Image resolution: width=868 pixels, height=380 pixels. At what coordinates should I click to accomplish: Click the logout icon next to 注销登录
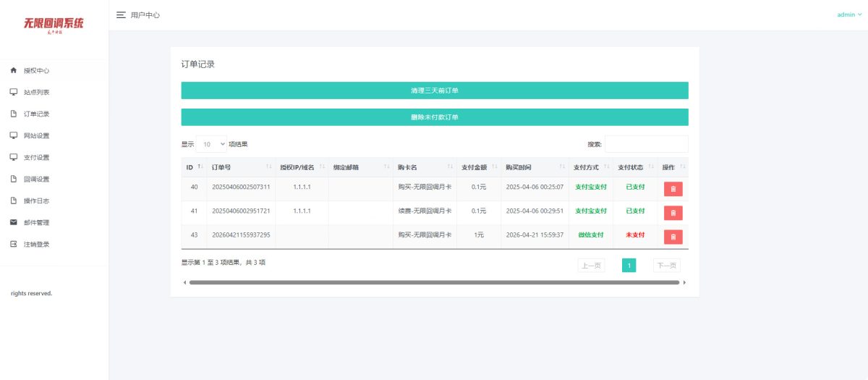[13, 244]
